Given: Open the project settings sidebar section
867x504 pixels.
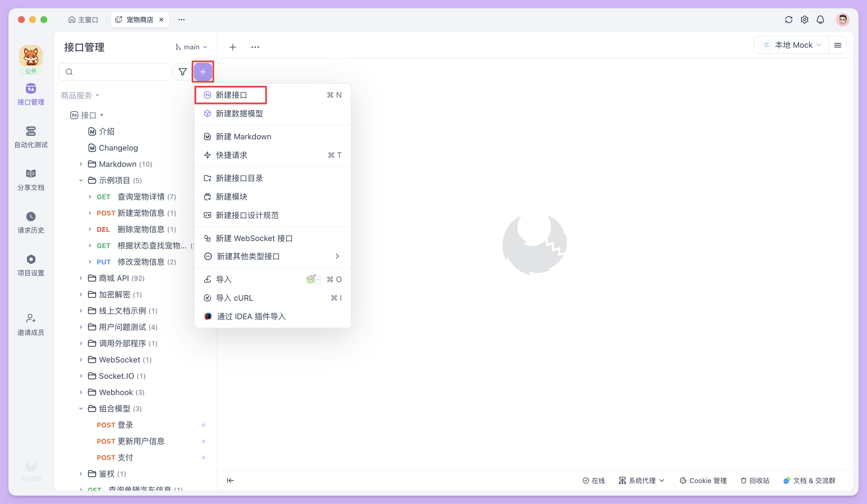Looking at the screenshot, I should coord(31,266).
